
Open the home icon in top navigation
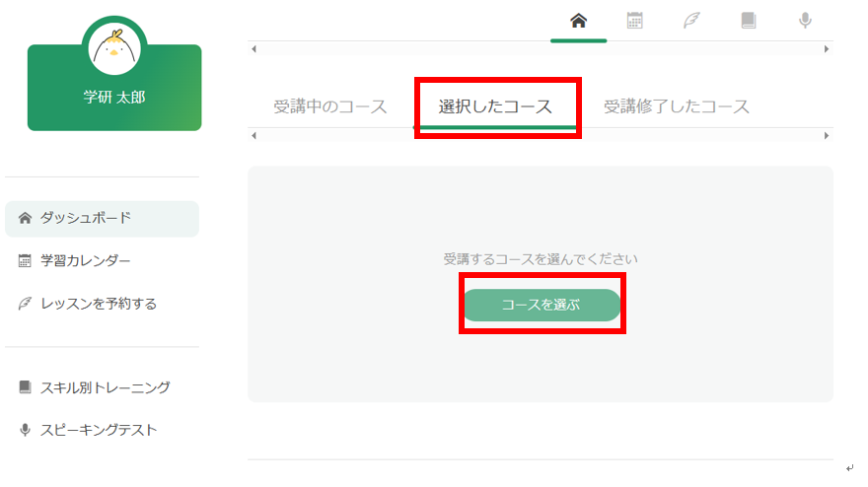coord(578,21)
